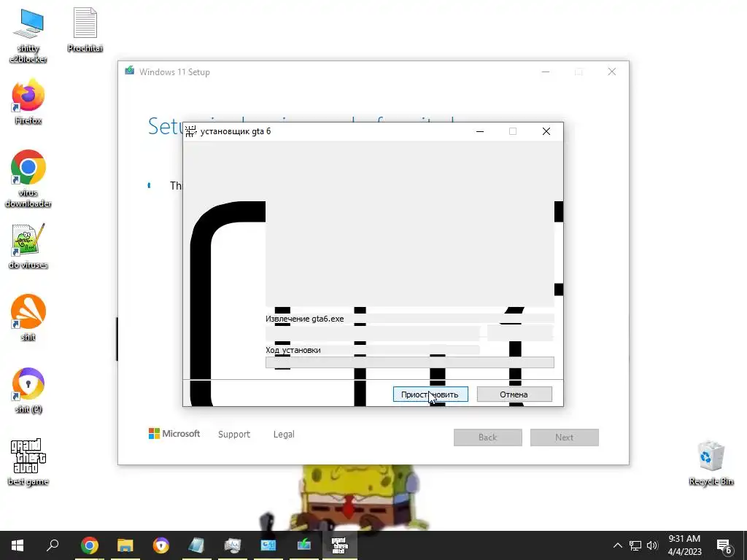
Task: Open the 'do viruses' Notepad++ shortcut
Action: tap(28, 246)
